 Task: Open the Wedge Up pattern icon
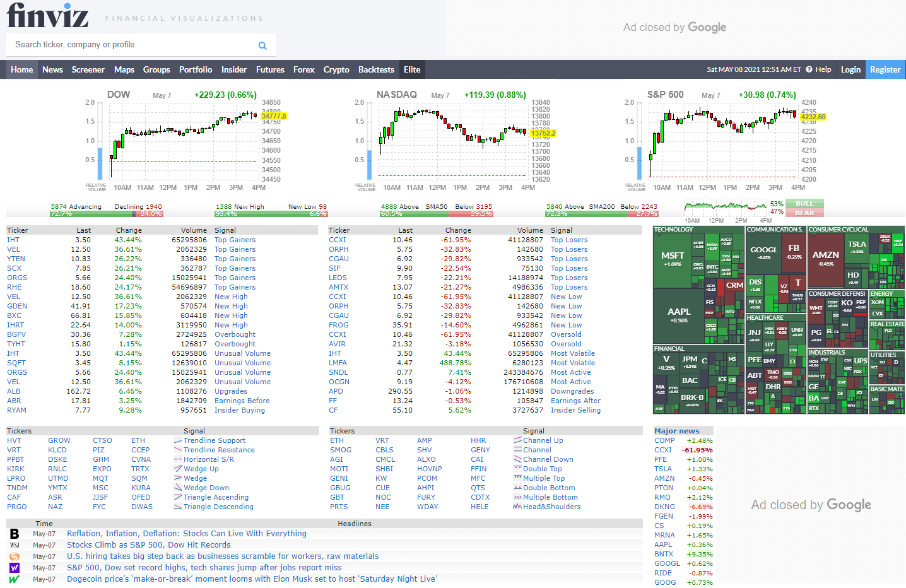tap(178, 469)
